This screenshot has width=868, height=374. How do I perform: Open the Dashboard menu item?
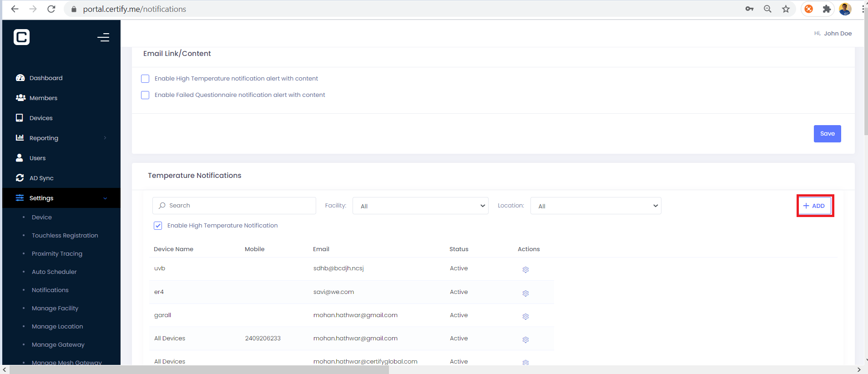coord(46,78)
